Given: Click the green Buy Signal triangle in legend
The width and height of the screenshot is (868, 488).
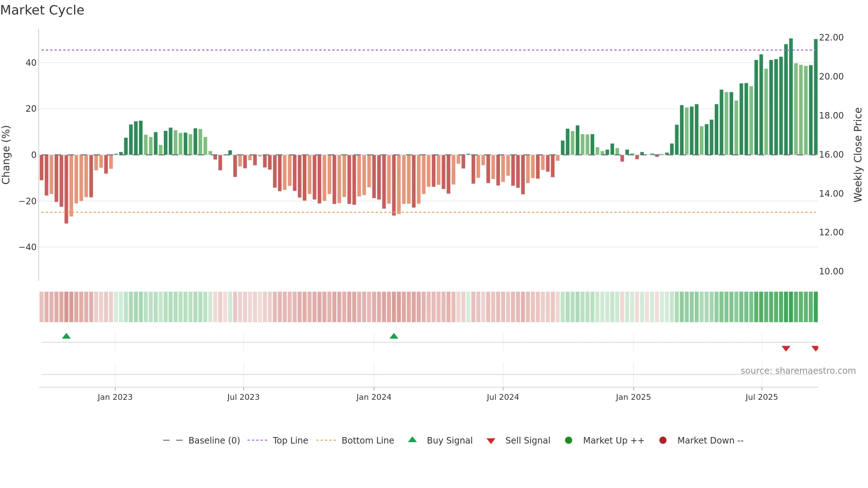Looking at the screenshot, I should pos(412,440).
